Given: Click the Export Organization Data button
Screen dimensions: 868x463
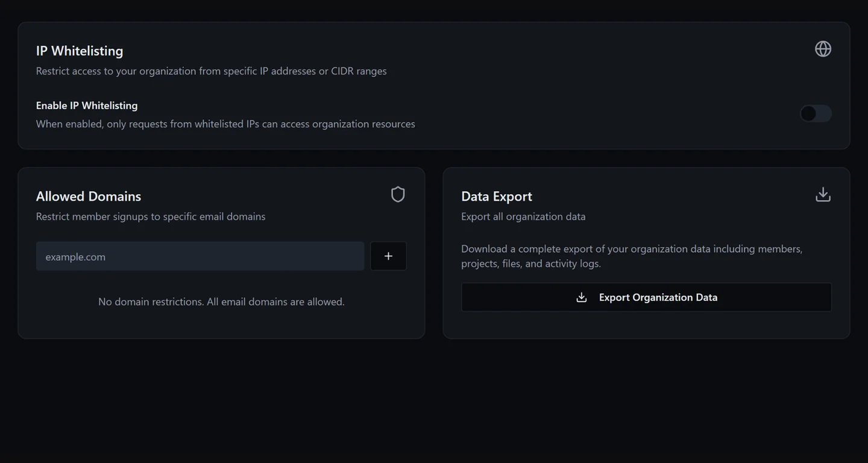Looking at the screenshot, I should [646, 297].
